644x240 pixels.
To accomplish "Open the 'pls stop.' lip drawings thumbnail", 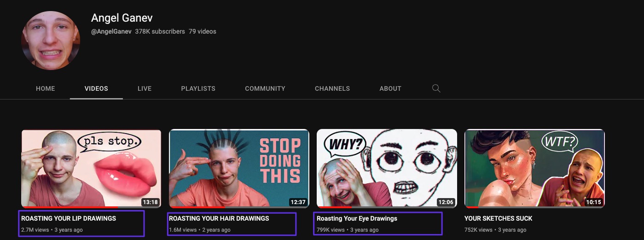I will pyautogui.click(x=91, y=168).
